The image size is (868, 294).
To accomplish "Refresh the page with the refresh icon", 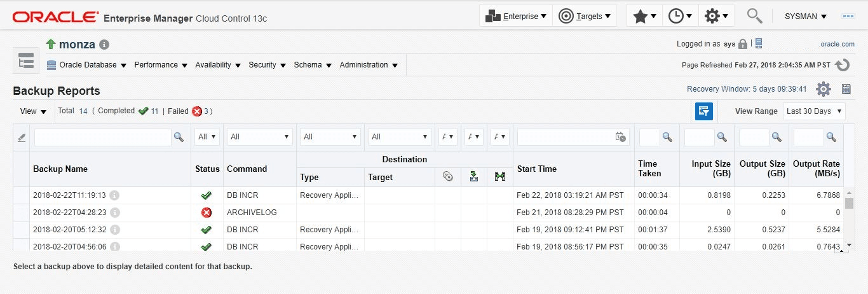I will [843, 65].
